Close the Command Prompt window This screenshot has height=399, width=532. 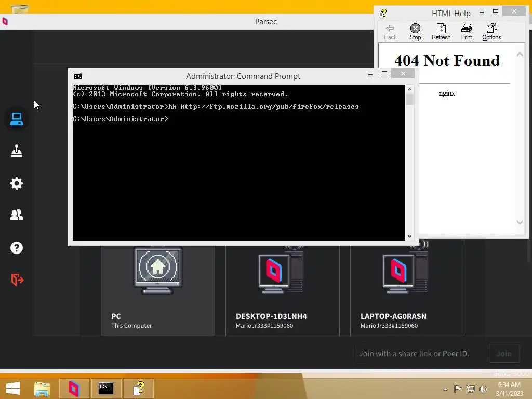[403, 73]
